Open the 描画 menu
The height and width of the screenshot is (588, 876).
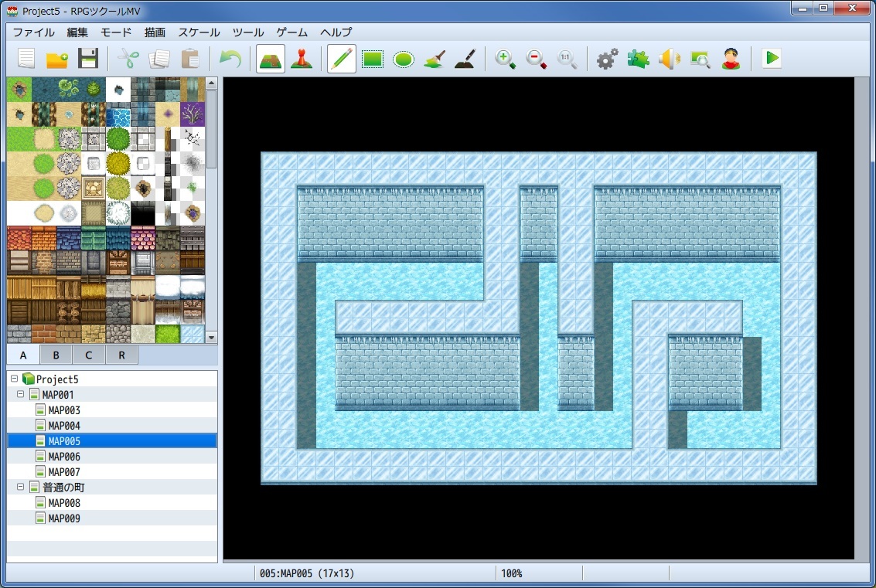tap(155, 32)
